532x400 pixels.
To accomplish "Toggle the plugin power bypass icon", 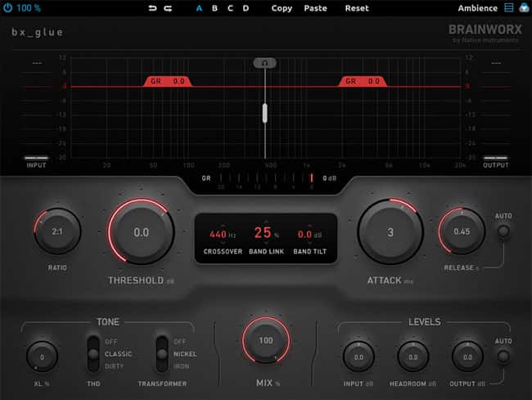I will pyautogui.click(x=7, y=8).
